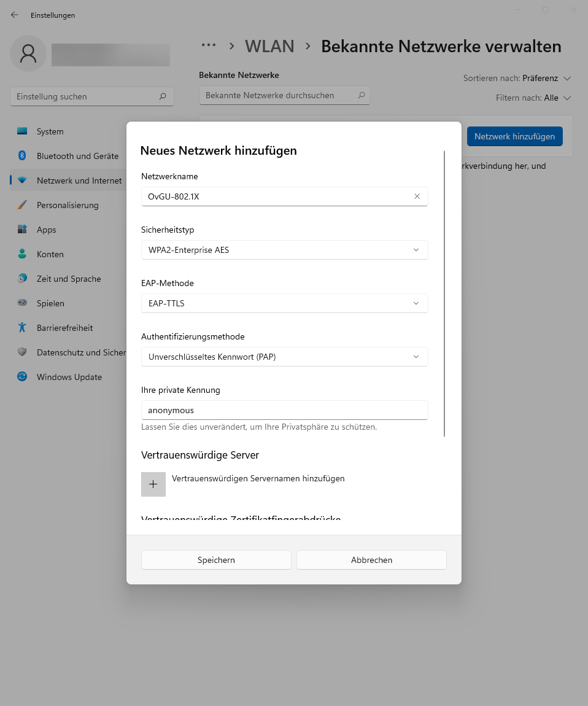Viewport: 588px width, 706px height.
Task: Click the Speichern button
Action: point(216,560)
